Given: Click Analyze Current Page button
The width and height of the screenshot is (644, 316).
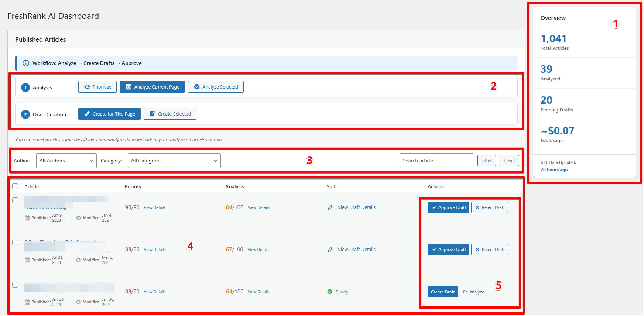Looking at the screenshot, I should coord(152,87).
